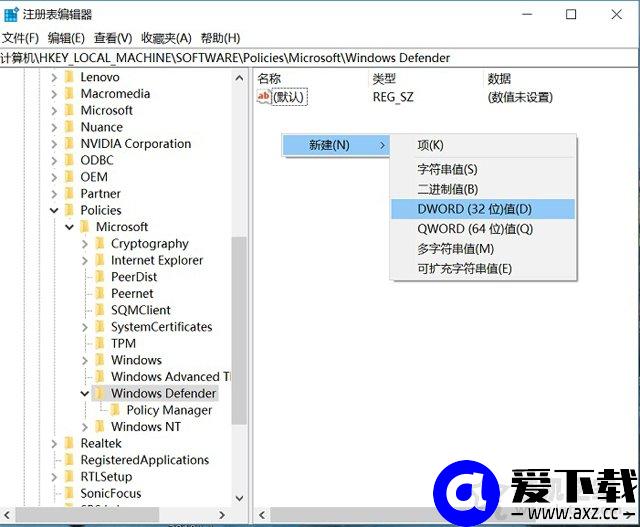Click the ODBC folder icon

[69, 160]
